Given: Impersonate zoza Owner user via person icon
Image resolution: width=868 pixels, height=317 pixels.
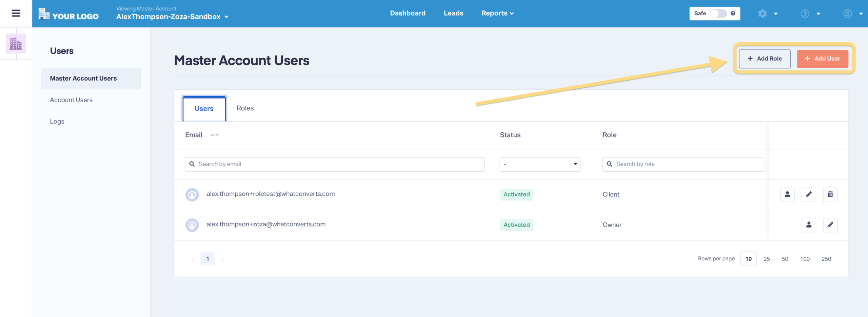Looking at the screenshot, I should coord(809,225).
